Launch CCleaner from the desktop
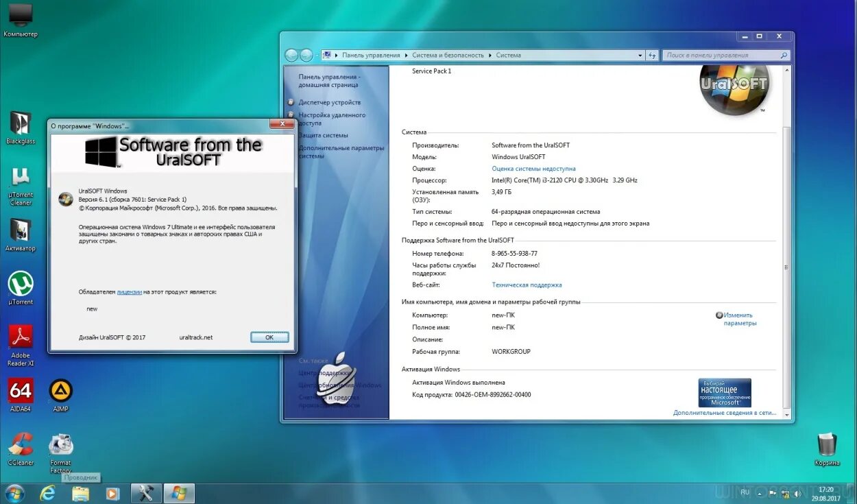Viewport: 857px width, 504px height. tap(21, 449)
